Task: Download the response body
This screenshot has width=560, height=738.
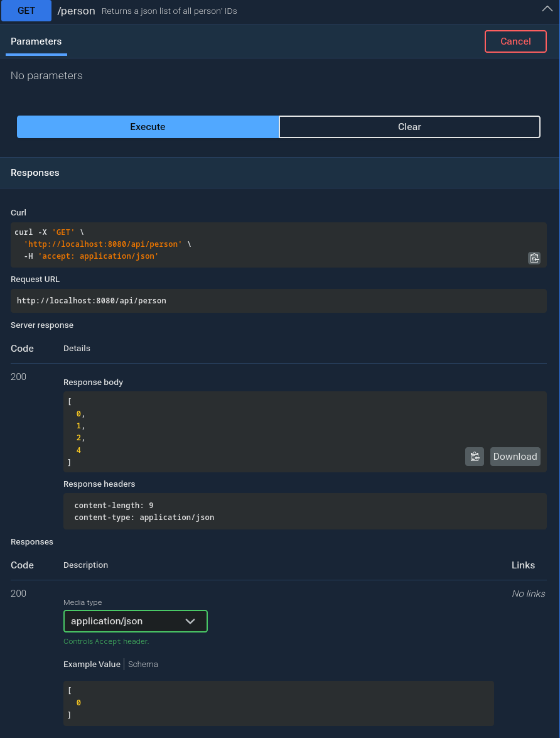Action: [515, 457]
